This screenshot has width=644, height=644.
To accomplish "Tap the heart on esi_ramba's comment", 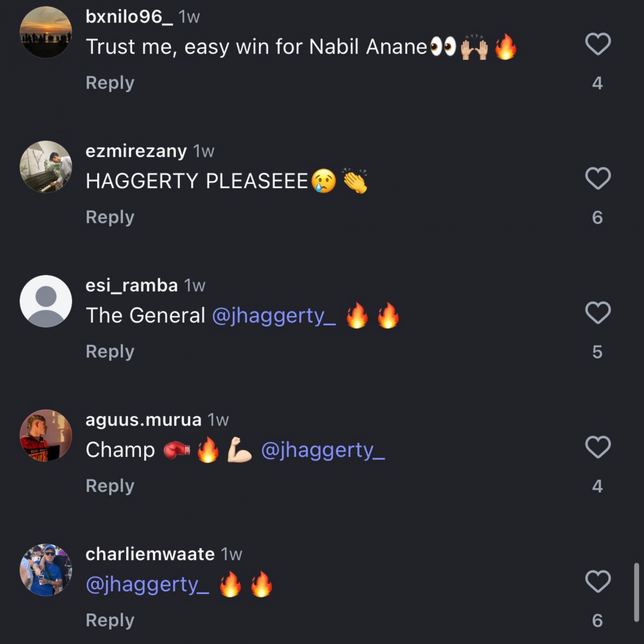I will 598,313.
